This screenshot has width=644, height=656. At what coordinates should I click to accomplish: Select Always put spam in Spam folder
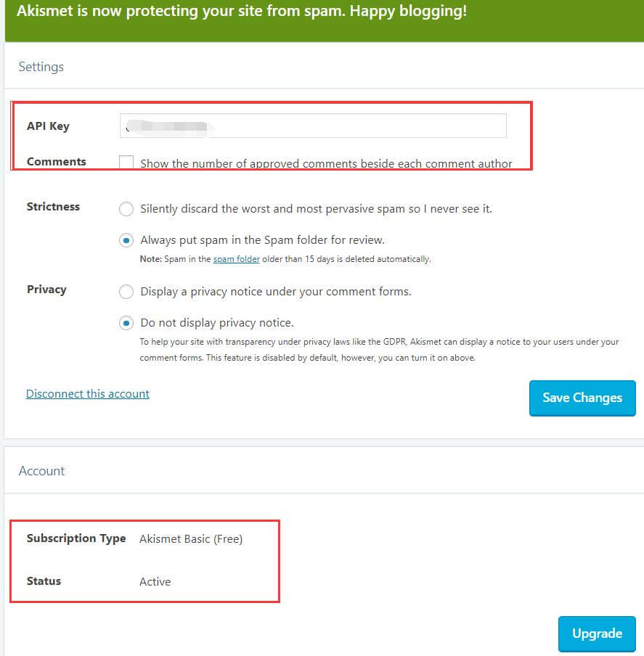coord(126,240)
